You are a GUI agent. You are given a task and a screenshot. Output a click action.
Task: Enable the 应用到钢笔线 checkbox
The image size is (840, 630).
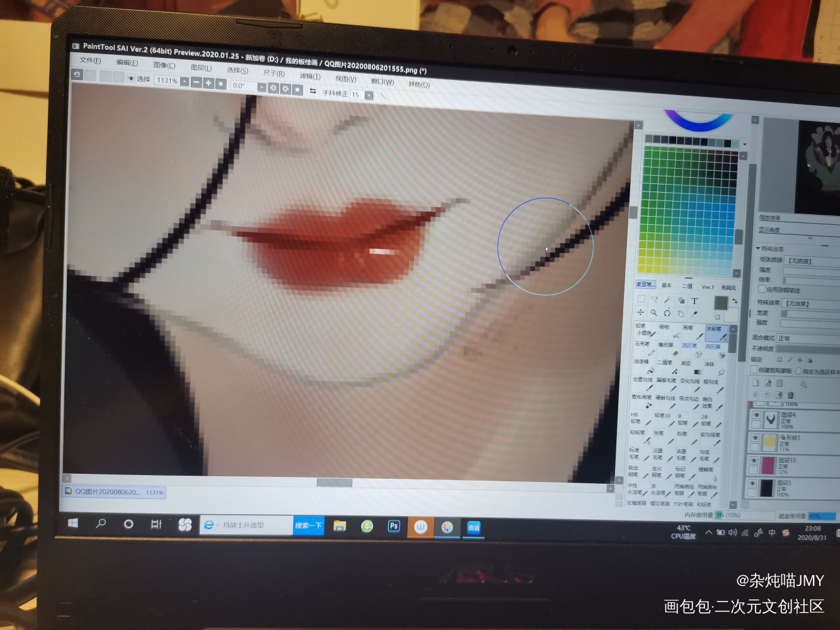pyautogui.click(x=762, y=290)
